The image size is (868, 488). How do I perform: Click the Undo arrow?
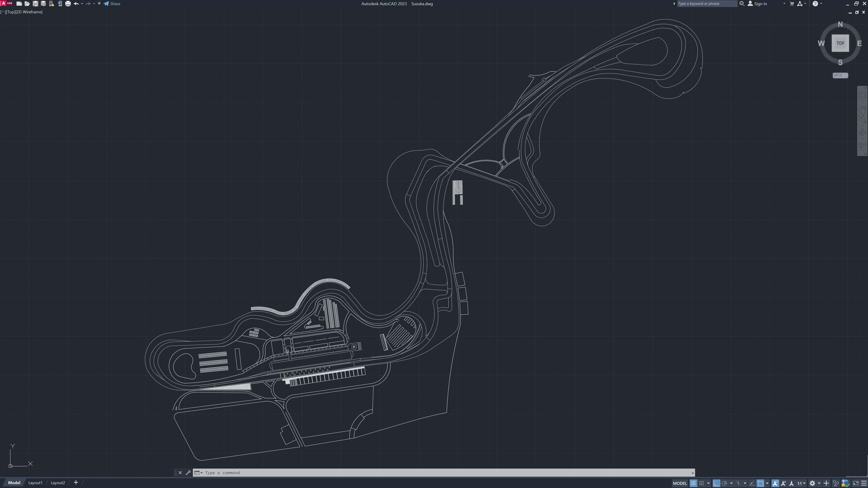(x=76, y=4)
